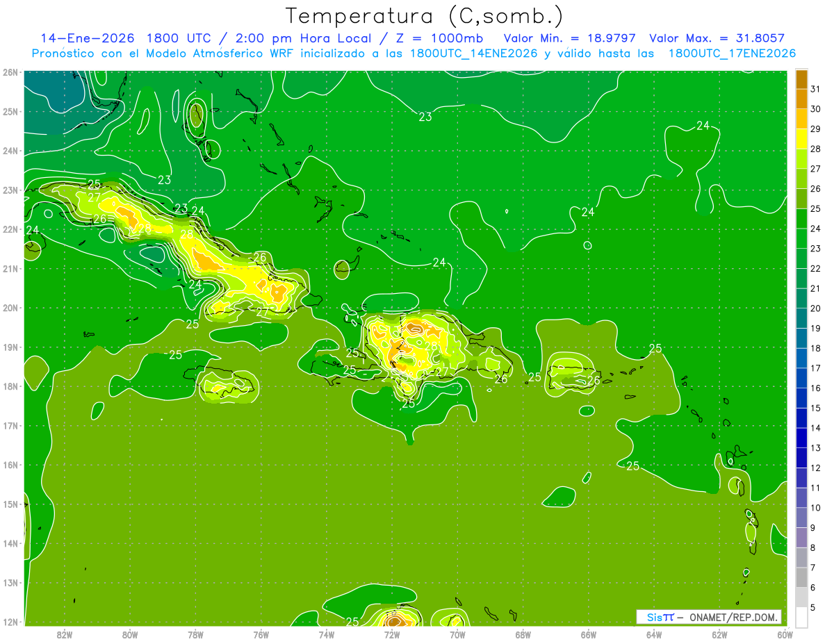Click the 20N latitude axis label
This screenshot has width=834, height=644.
point(10,308)
